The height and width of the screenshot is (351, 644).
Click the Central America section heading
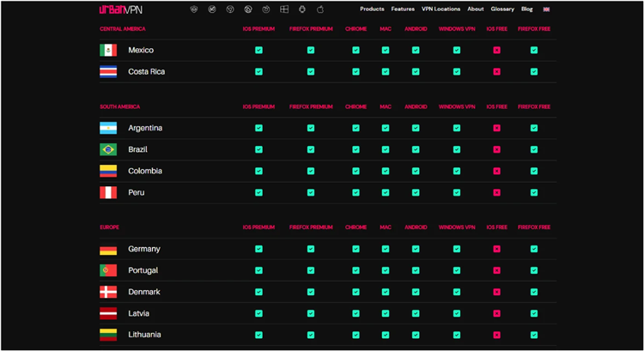pos(123,28)
